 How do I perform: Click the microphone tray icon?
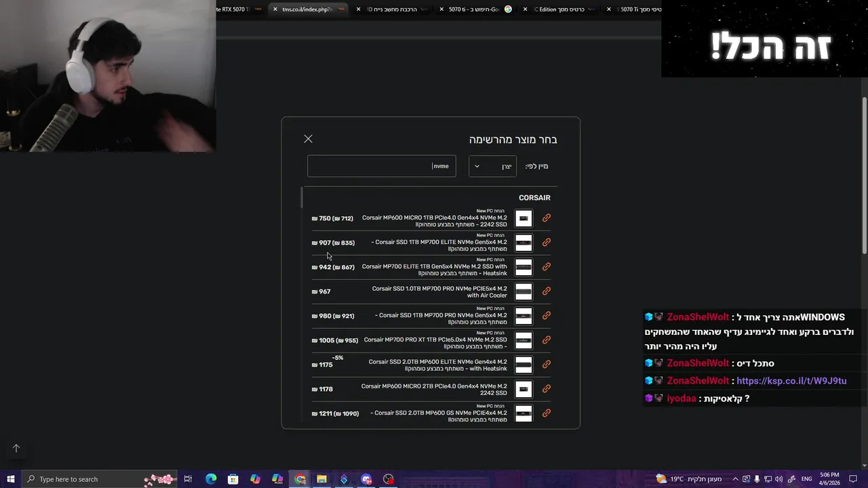pos(757,479)
